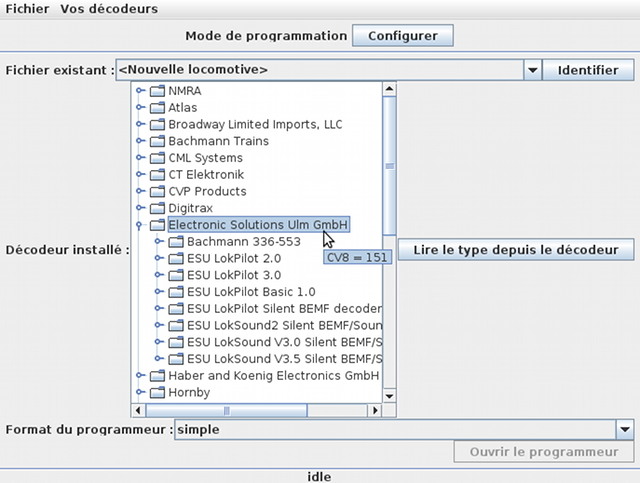
Task: Click the tree scroll down arrow
Action: (389, 396)
